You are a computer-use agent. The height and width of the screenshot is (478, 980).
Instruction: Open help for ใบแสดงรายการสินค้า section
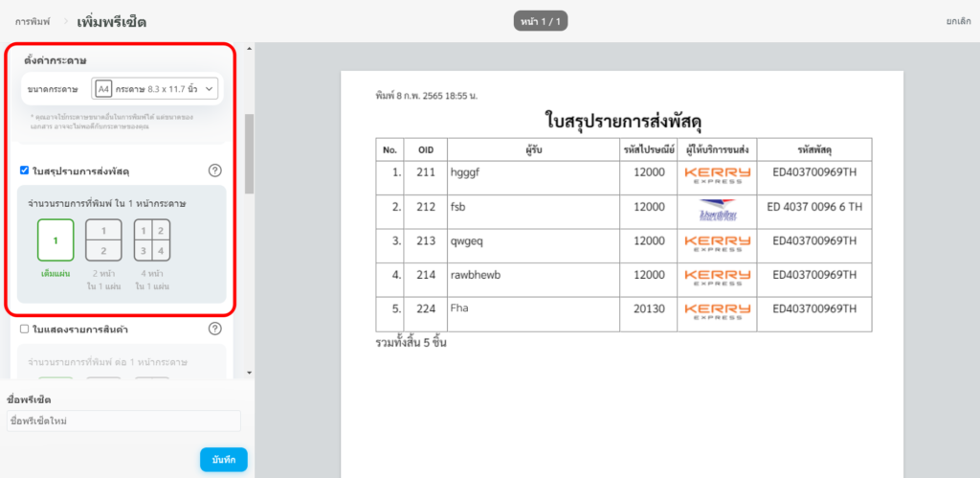(x=215, y=329)
